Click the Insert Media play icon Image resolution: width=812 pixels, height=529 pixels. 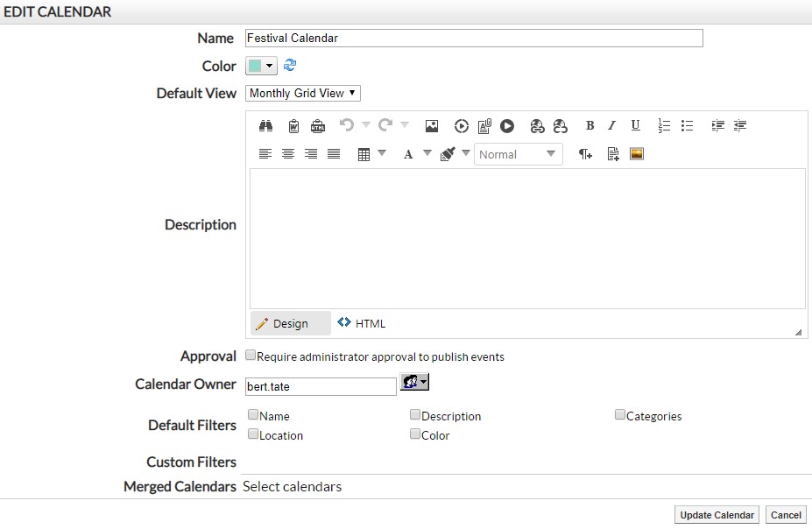point(506,125)
